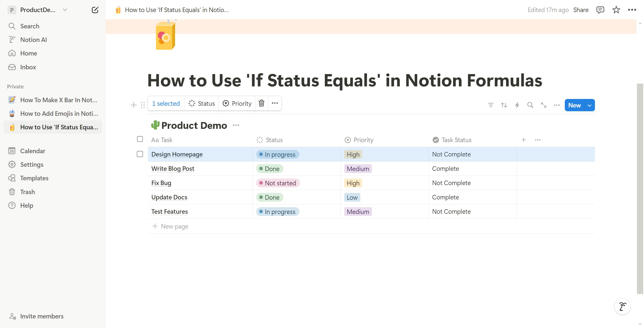Open more actions for selected rows
The height and width of the screenshot is (328, 644).
click(275, 103)
